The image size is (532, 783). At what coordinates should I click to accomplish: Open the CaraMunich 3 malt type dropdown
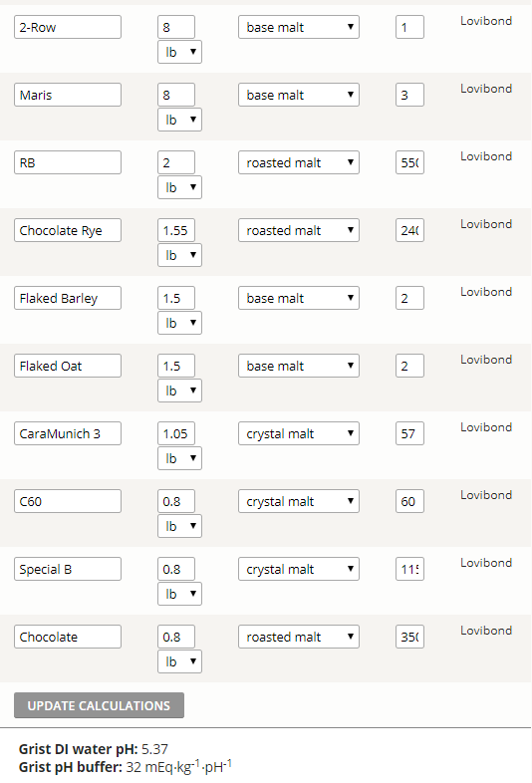click(x=299, y=433)
